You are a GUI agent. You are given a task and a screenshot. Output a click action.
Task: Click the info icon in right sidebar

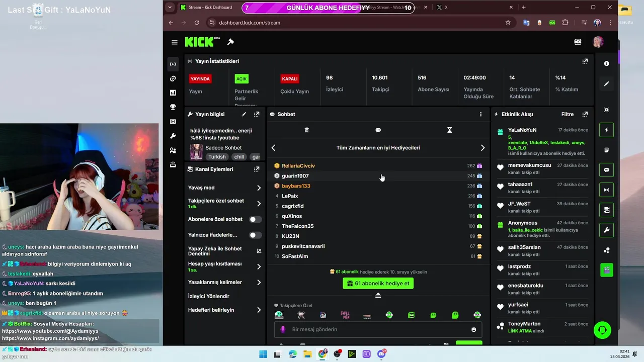click(606, 63)
